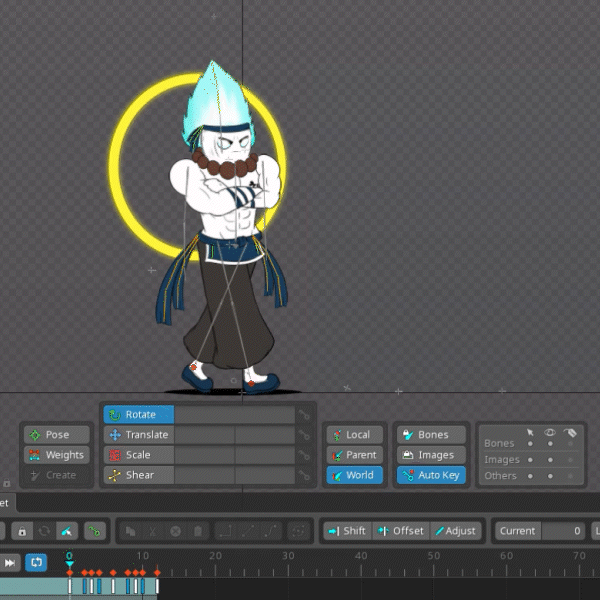The height and width of the screenshot is (600, 600).
Task: Toggle the highlighted brush filter icon
Action: 67,531
